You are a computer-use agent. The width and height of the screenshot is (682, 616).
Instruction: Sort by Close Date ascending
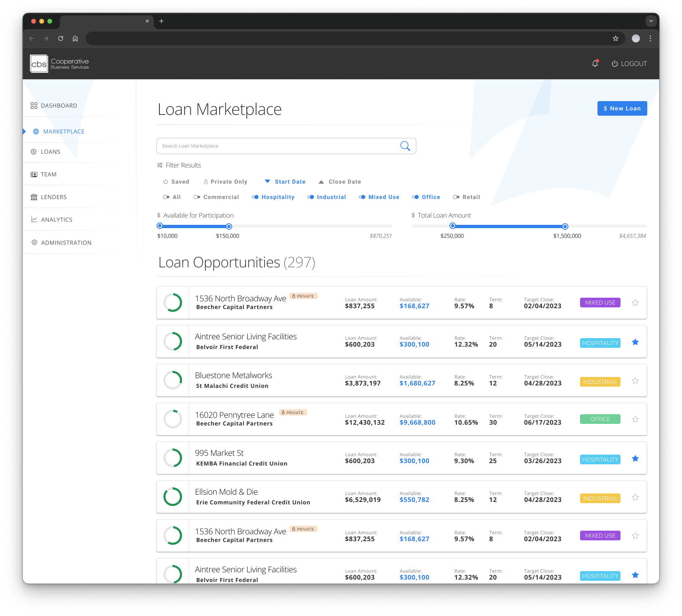[340, 182]
